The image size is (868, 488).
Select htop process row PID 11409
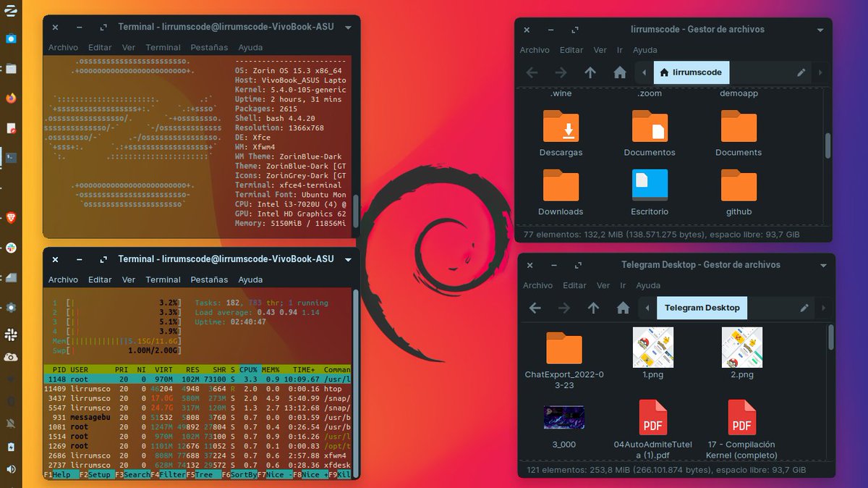(197, 389)
